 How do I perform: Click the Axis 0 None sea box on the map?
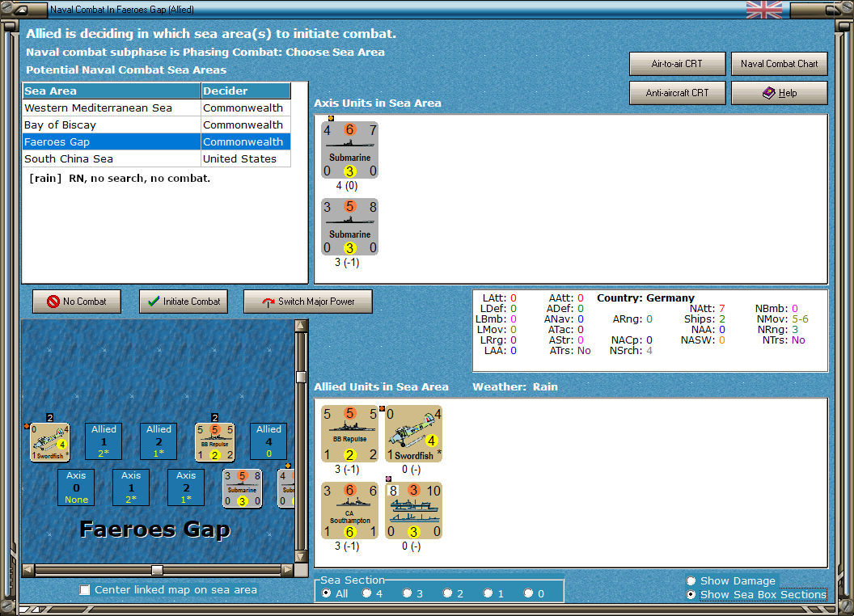point(76,487)
